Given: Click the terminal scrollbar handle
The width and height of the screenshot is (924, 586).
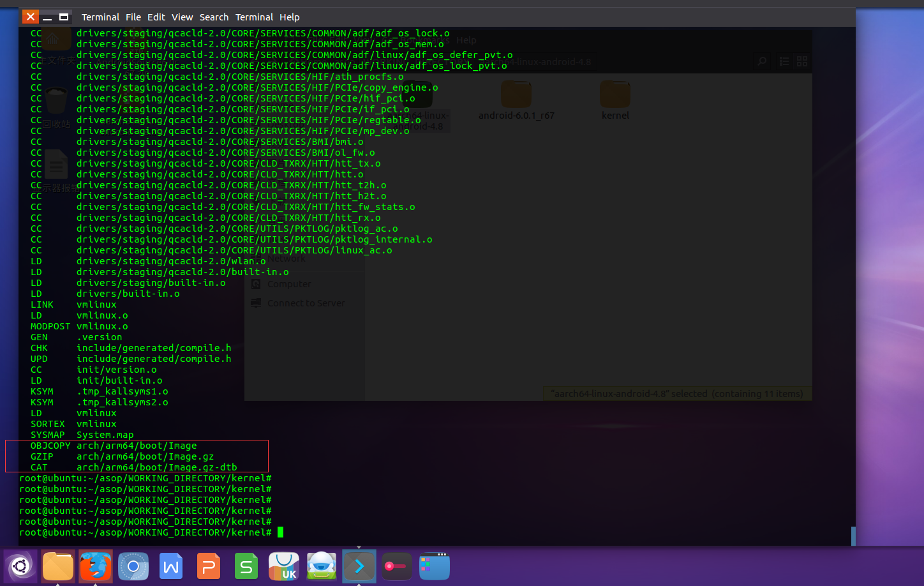Looking at the screenshot, I should click(853, 536).
